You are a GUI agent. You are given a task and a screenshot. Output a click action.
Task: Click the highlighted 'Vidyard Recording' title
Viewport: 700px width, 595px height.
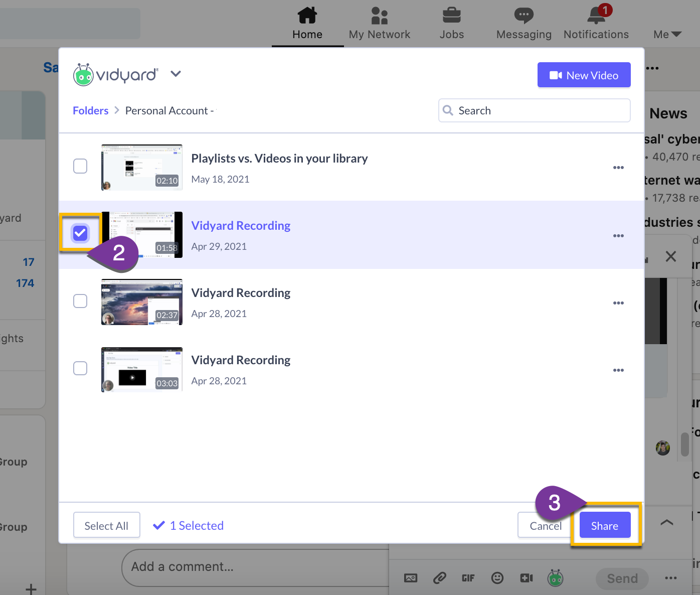(x=241, y=226)
